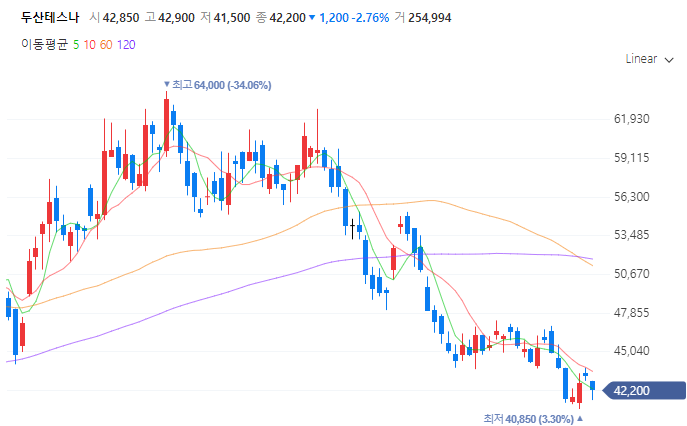Click the 최고 64,000 high marker
Screen dimensions: 687x426
[217, 85]
